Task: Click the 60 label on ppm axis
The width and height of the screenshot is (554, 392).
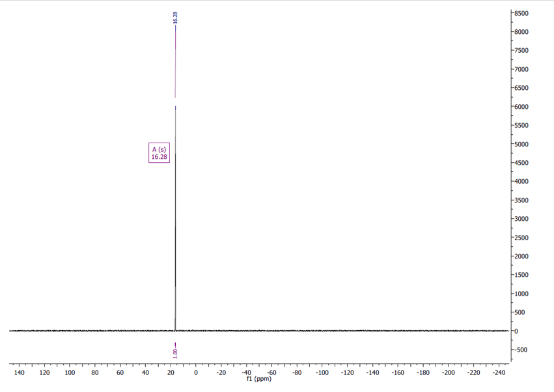Action: coord(120,373)
